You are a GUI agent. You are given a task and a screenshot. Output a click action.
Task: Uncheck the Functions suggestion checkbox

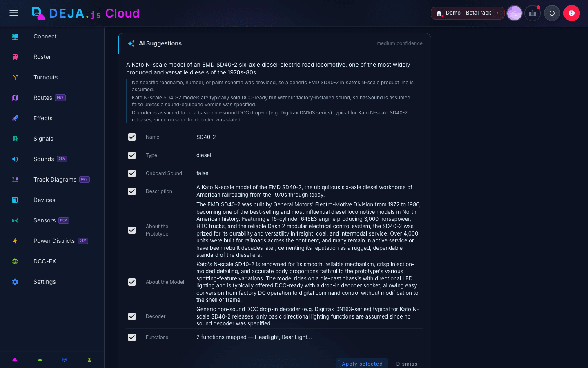[x=132, y=337]
